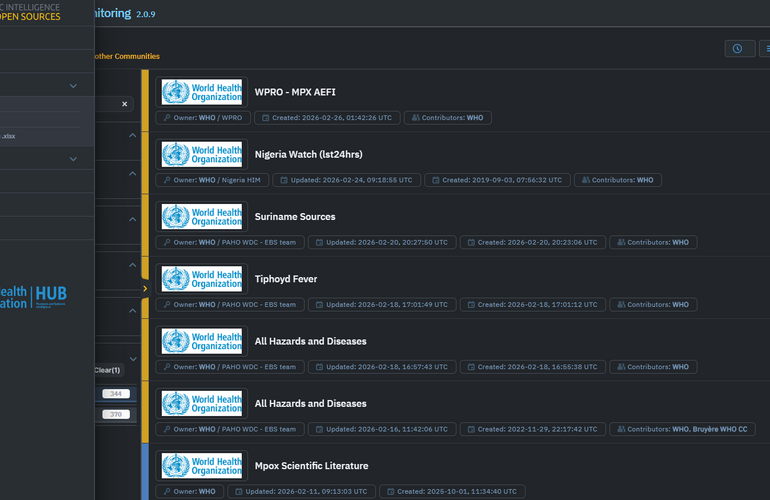
Task: Click the WHO logo beside Suriname Sources
Action: pyautogui.click(x=203, y=217)
